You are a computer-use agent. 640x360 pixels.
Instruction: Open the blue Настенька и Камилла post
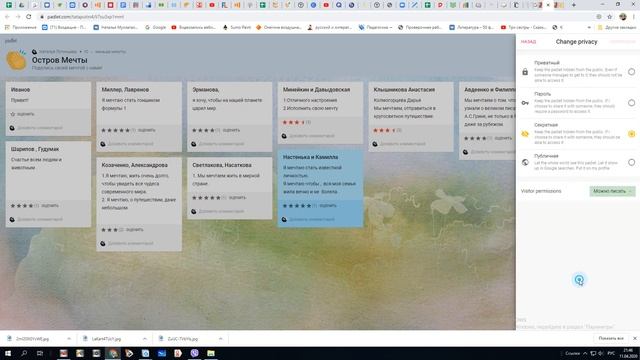(x=320, y=188)
